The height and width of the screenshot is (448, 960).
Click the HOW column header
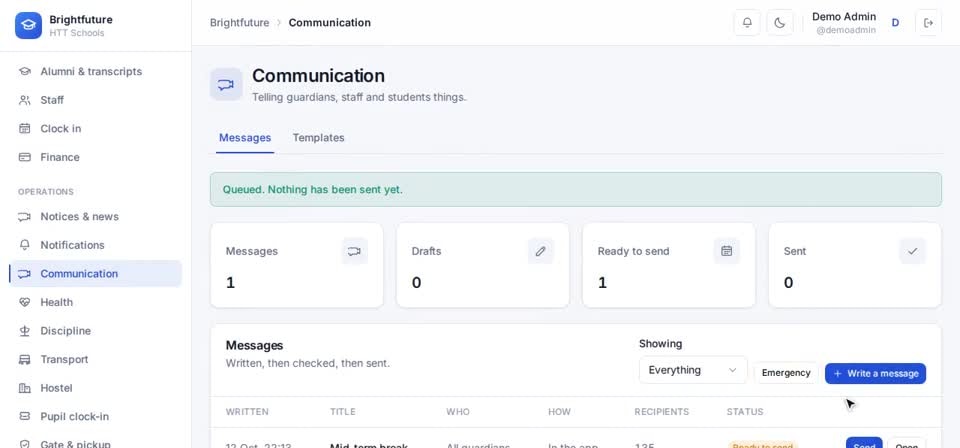tap(559, 412)
